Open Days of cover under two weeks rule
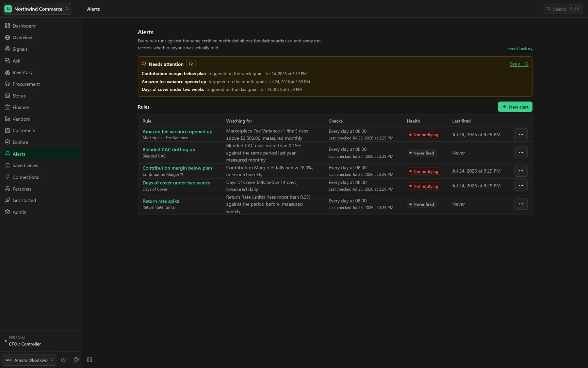Viewport: 588px width, 368px height. pos(176,183)
